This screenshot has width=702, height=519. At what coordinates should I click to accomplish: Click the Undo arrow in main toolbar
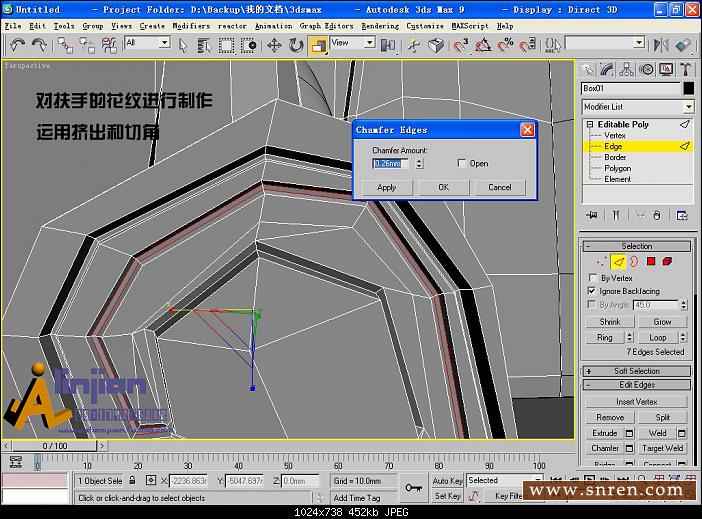click(17, 45)
